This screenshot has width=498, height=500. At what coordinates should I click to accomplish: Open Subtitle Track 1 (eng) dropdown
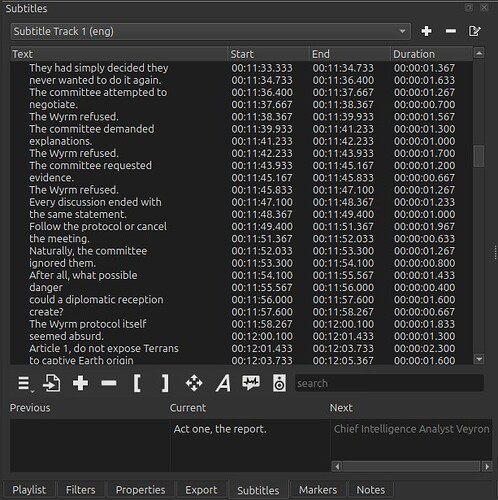pos(210,31)
